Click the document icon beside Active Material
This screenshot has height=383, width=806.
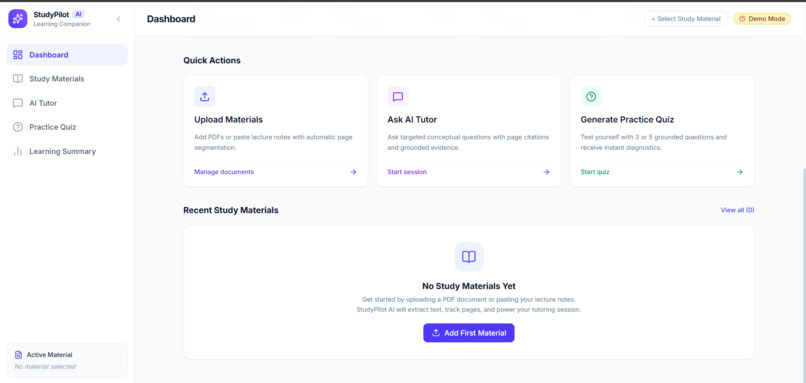[19, 355]
